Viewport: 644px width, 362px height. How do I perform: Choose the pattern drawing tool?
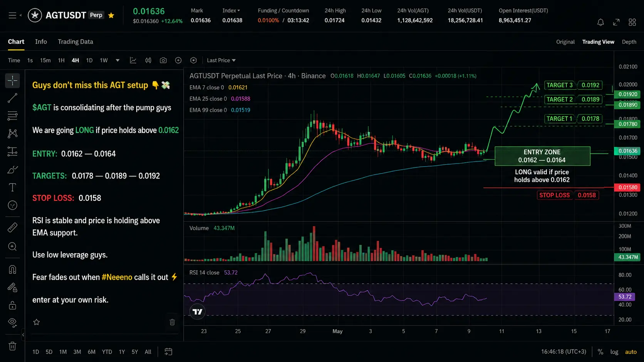tap(12, 133)
